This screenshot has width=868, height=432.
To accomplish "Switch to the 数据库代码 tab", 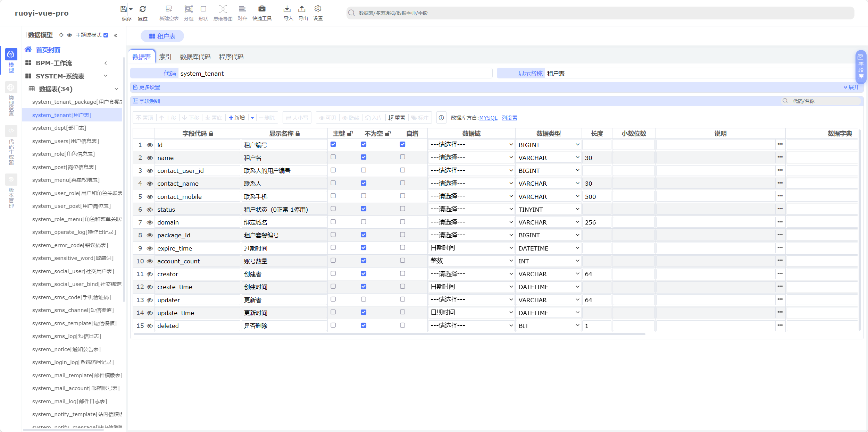I will tap(195, 57).
